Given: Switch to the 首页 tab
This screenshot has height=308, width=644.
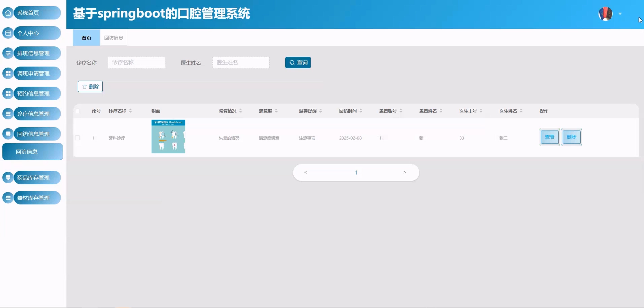Looking at the screenshot, I should point(86,38).
